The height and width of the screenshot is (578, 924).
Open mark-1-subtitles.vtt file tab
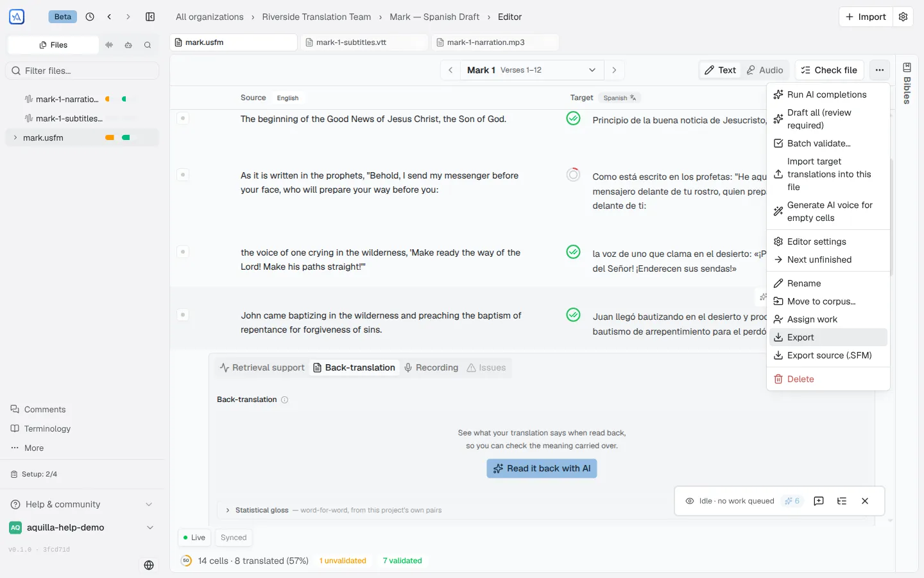pos(365,42)
